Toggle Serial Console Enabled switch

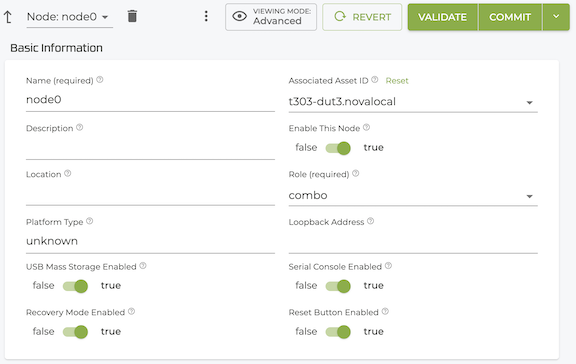pyautogui.click(x=338, y=286)
